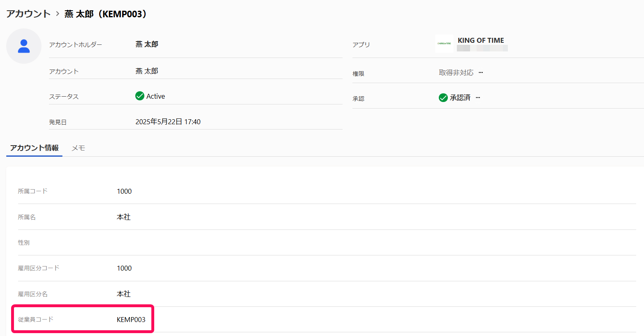The width and height of the screenshot is (644, 336).
Task: Click the 雇用区分コード label
Action: point(38,268)
